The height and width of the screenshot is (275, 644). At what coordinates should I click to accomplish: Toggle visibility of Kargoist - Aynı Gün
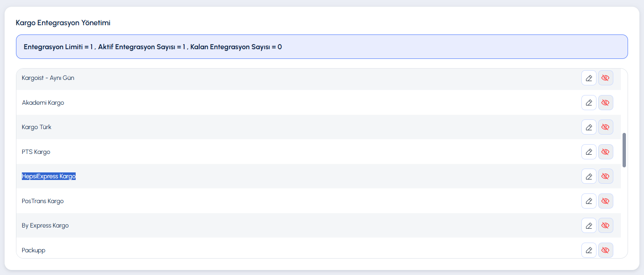[605, 78]
